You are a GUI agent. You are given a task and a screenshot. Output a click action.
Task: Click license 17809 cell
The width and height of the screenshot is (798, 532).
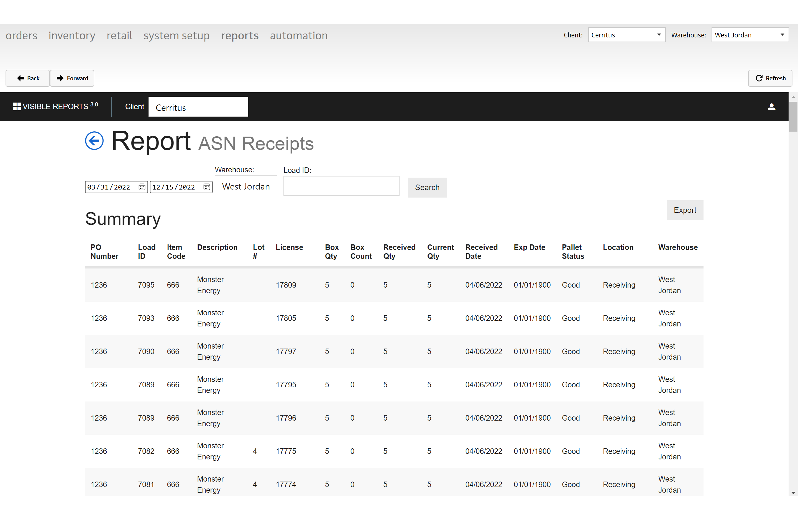click(x=286, y=285)
